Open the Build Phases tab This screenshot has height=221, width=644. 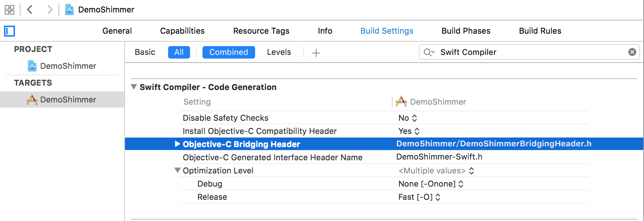coord(466,31)
